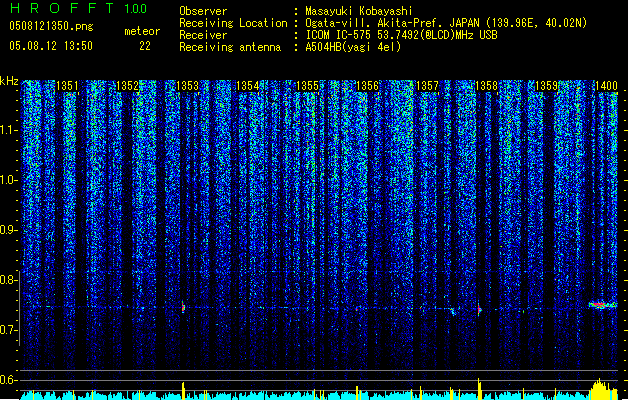Click the kHz axis unit label
This screenshot has width=629, height=400.
tap(9, 81)
